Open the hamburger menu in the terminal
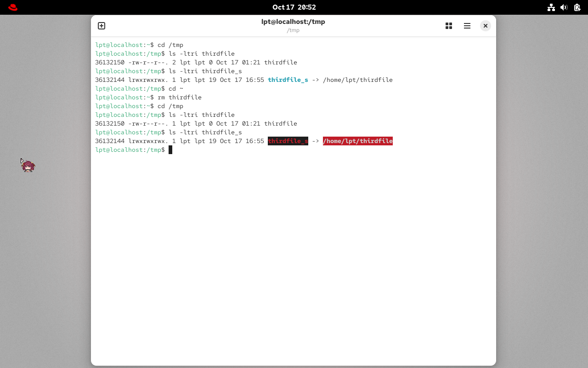 pos(467,26)
